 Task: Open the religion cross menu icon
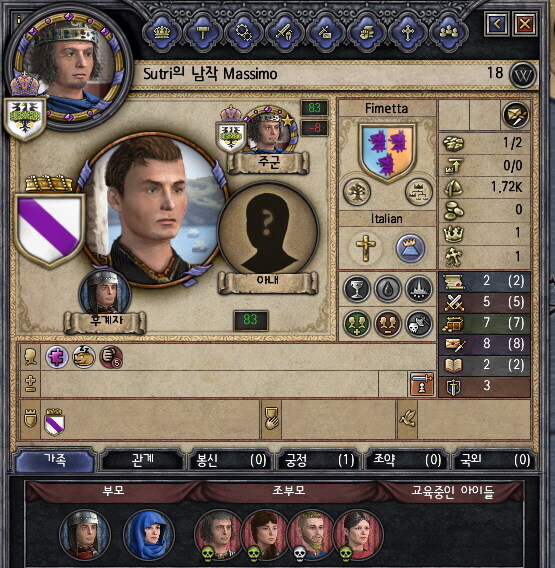(x=408, y=32)
